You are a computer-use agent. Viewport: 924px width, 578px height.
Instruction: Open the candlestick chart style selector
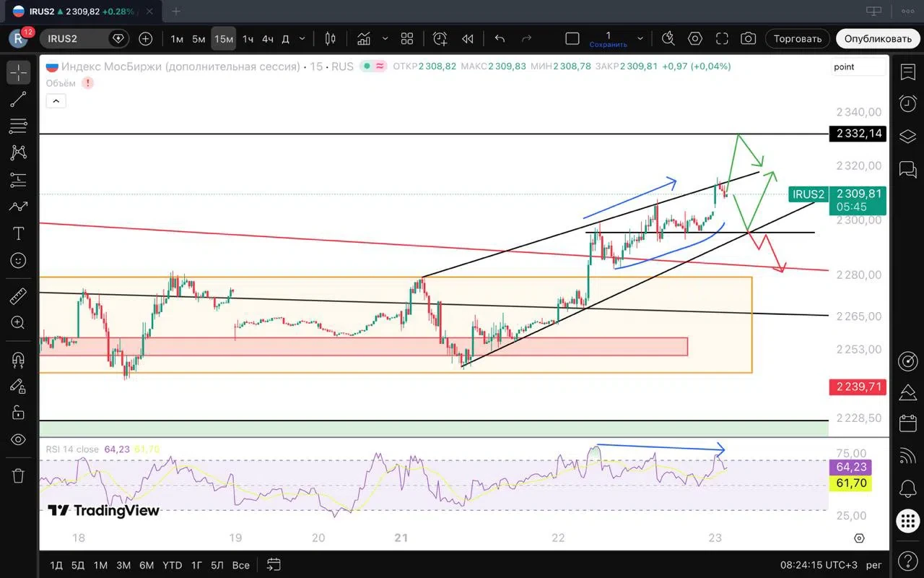[331, 38]
